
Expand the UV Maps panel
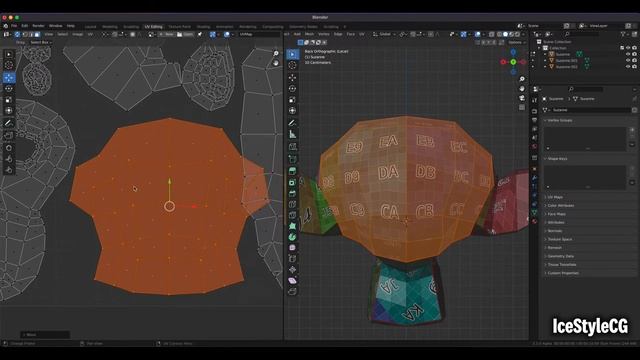click(x=554, y=197)
